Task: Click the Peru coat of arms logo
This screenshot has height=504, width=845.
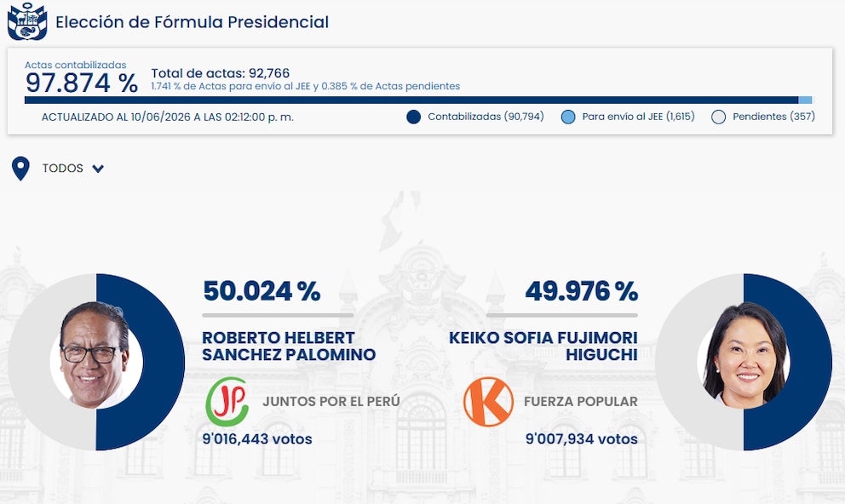Action: click(27, 21)
